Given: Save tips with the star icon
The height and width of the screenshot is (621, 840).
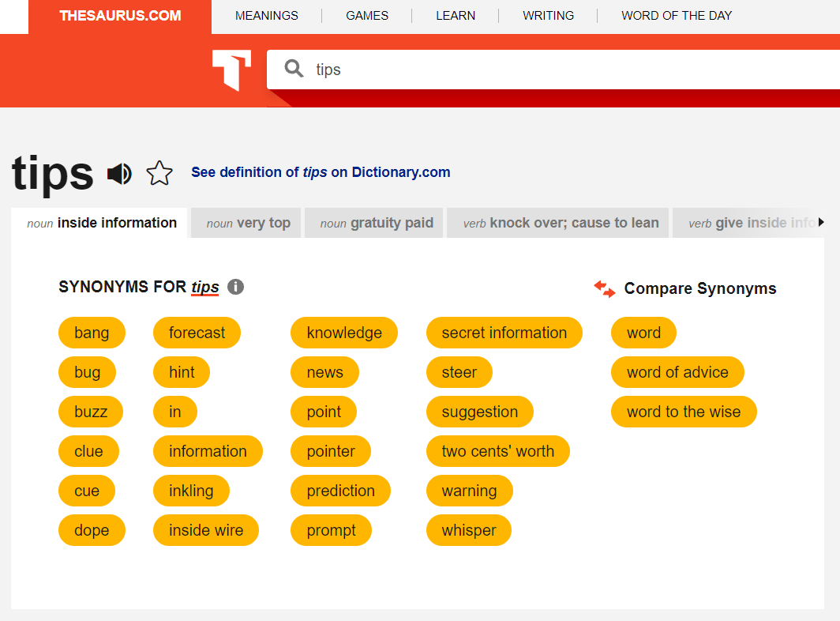Looking at the screenshot, I should pos(159,173).
